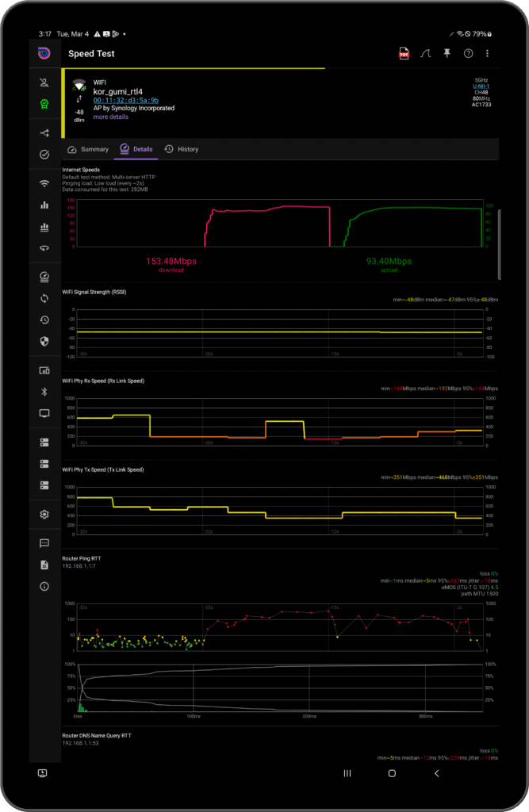Open the document page icon in sidebar
This screenshot has height=812, width=529.
click(x=44, y=565)
